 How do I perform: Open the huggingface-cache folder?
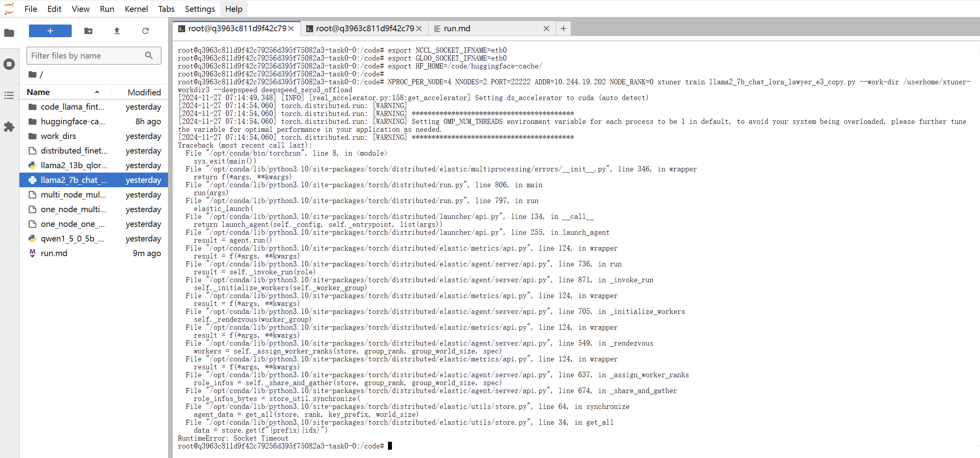pyautogui.click(x=73, y=122)
